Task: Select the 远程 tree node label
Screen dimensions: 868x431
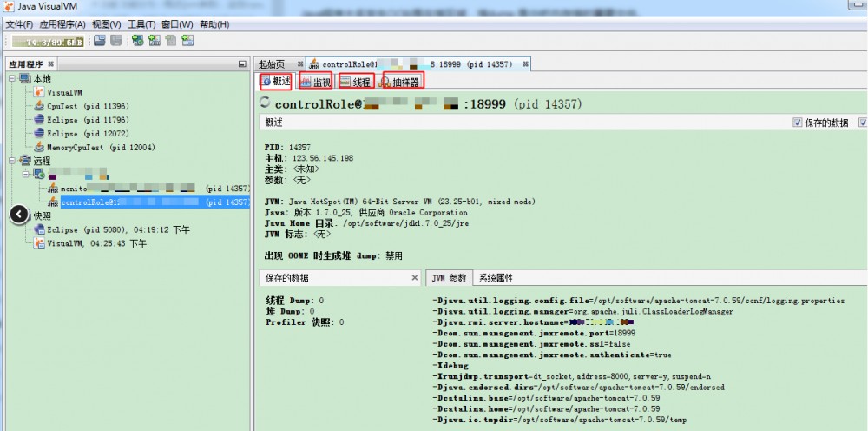Action: pos(42,161)
